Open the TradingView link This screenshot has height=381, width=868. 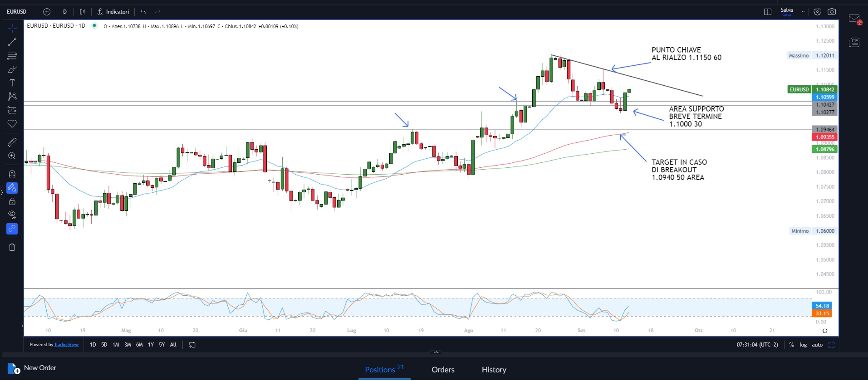(x=66, y=345)
